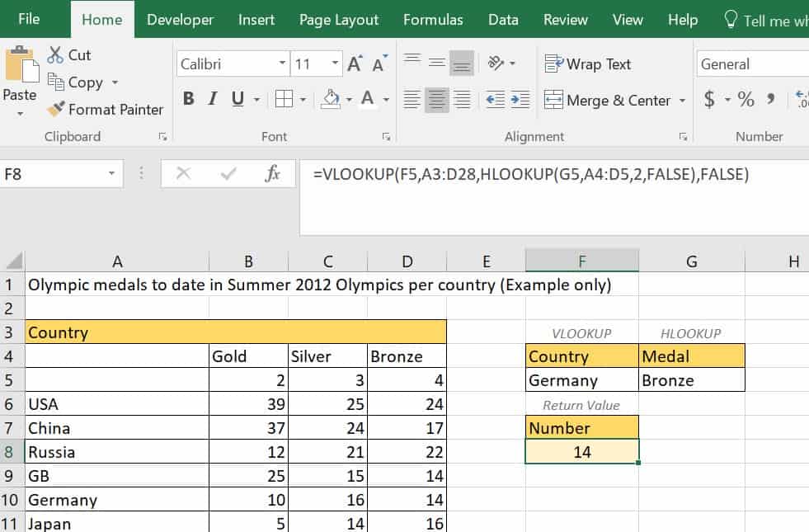The width and height of the screenshot is (809, 532).
Task: Open Insert Function fx dialog
Action: 272,173
